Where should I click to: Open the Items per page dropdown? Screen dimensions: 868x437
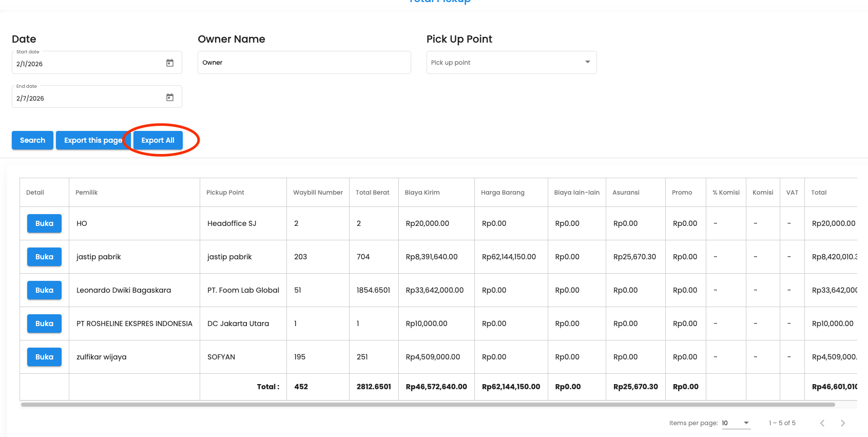(x=736, y=423)
